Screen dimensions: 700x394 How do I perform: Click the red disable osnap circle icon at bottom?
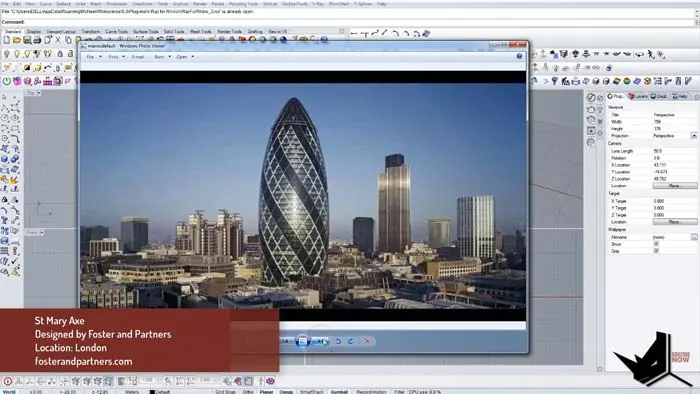(8, 382)
